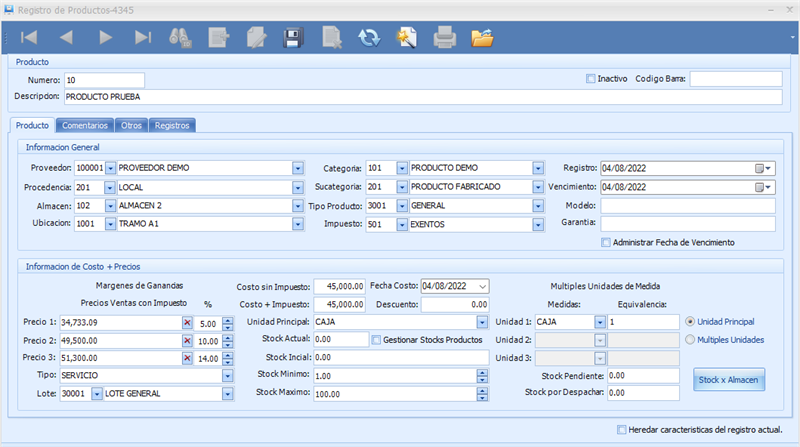Click the refresh arrows icon
This screenshot has width=800, height=447.
pos(369,38)
